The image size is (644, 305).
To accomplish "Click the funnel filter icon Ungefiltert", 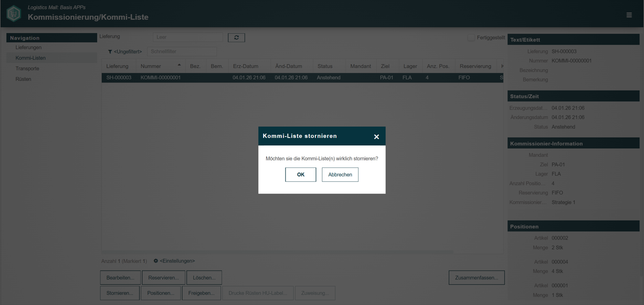I will click(110, 52).
